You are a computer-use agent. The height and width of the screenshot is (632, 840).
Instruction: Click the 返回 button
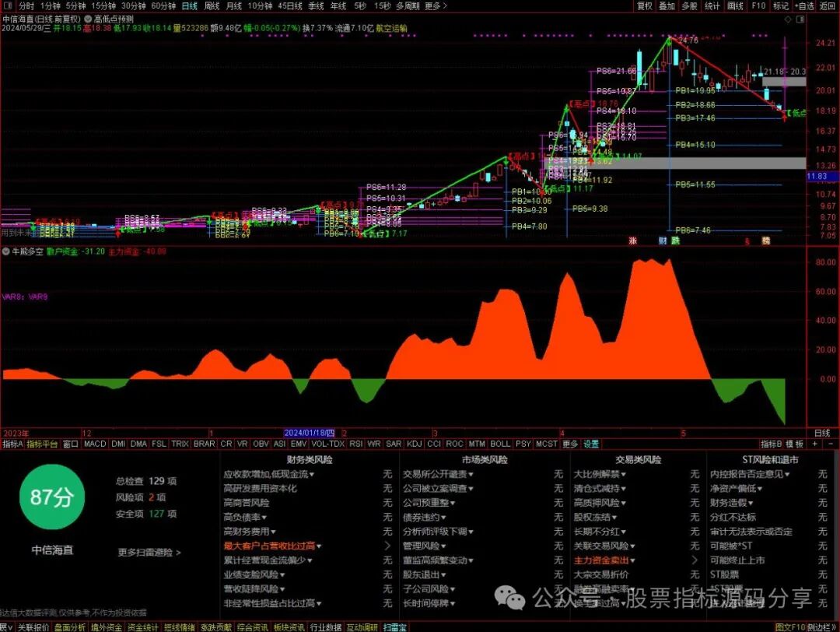(x=828, y=6)
